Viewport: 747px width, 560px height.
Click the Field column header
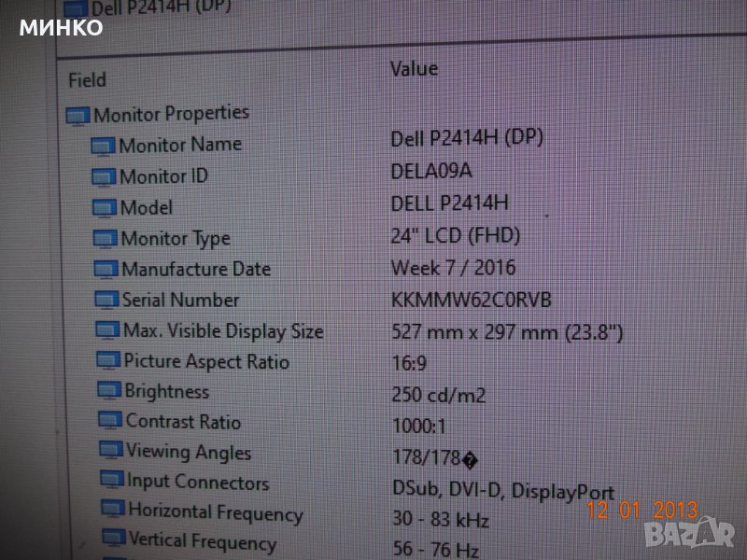[x=87, y=80]
